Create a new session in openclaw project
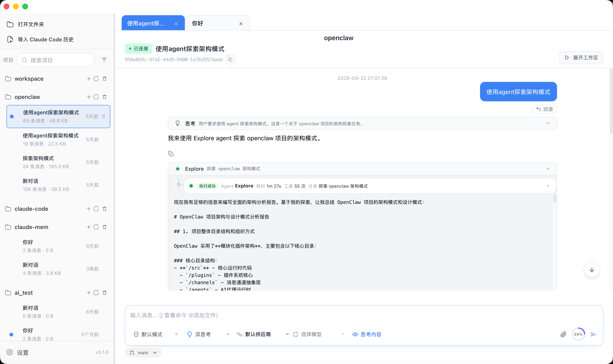 coord(89,97)
